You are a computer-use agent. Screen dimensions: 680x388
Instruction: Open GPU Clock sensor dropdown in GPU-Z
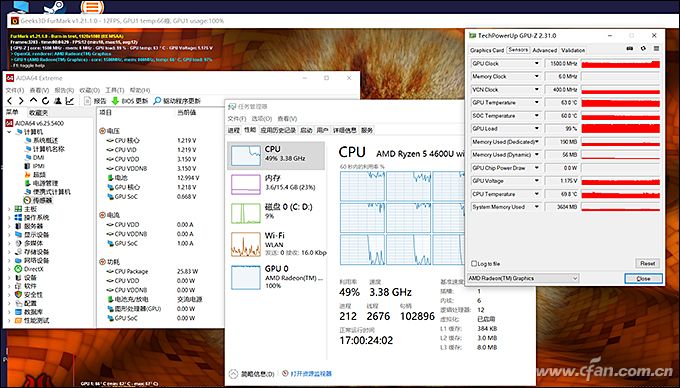(536, 64)
